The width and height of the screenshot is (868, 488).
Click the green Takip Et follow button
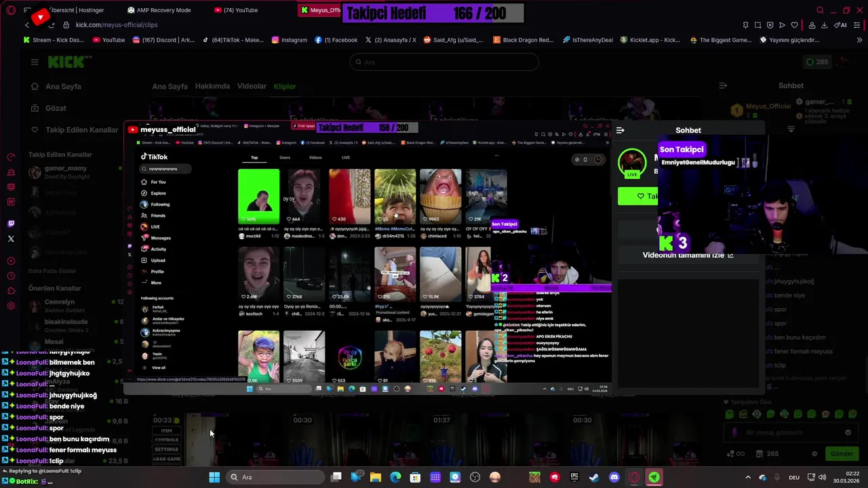[x=638, y=197]
